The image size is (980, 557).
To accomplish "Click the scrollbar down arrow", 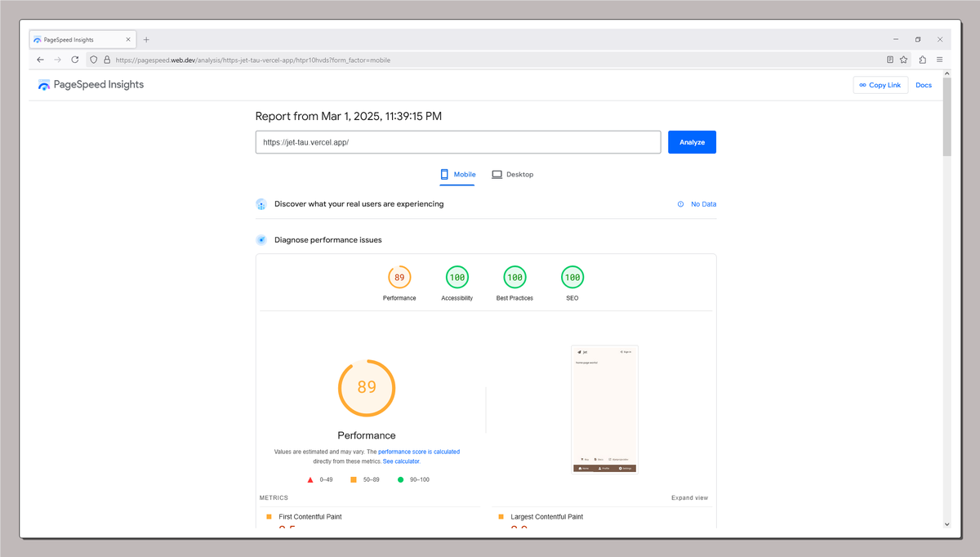I will (947, 524).
